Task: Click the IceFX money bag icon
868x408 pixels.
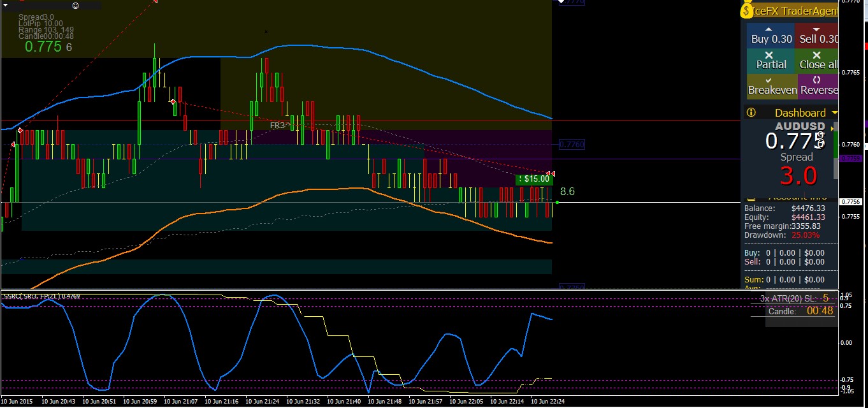Action: (x=747, y=11)
